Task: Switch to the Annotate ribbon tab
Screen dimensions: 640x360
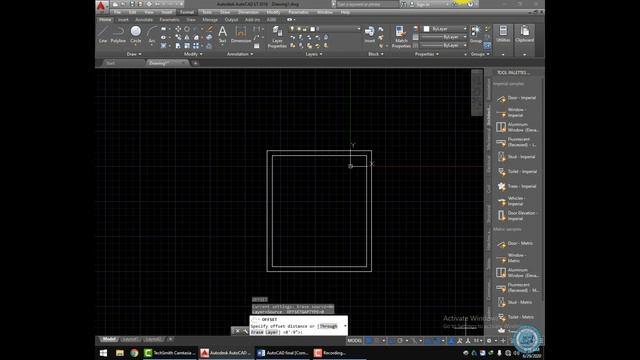Action: coord(144,20)
